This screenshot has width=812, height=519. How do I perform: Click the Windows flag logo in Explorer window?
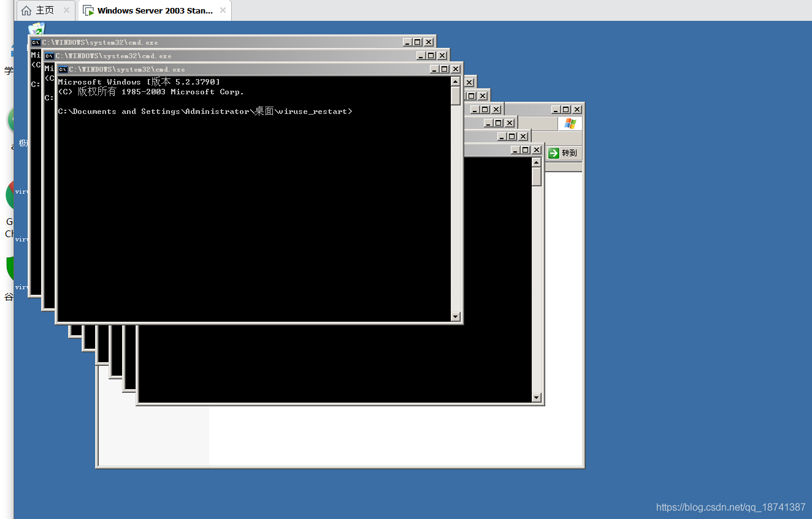pyautogui.click(x=570, y=124)
